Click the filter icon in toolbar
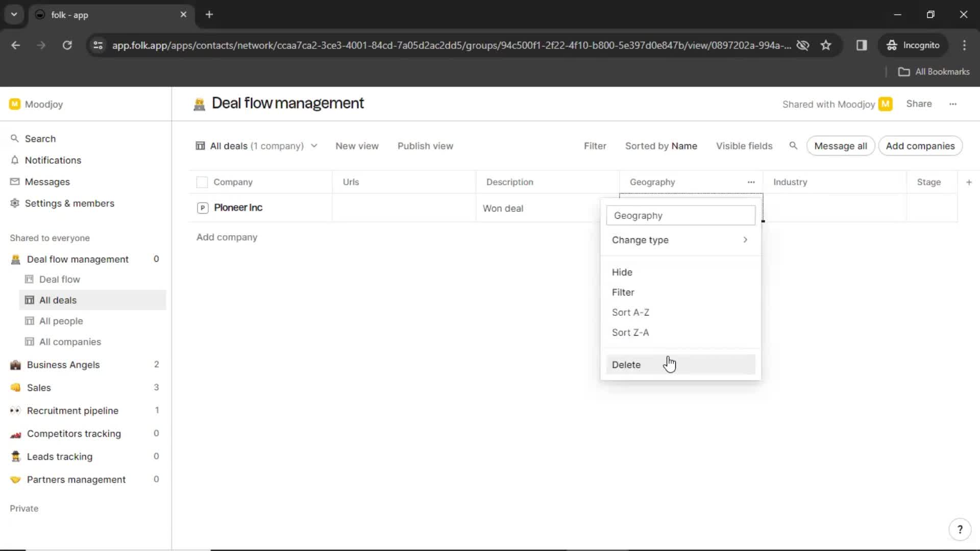 (594, 146)
